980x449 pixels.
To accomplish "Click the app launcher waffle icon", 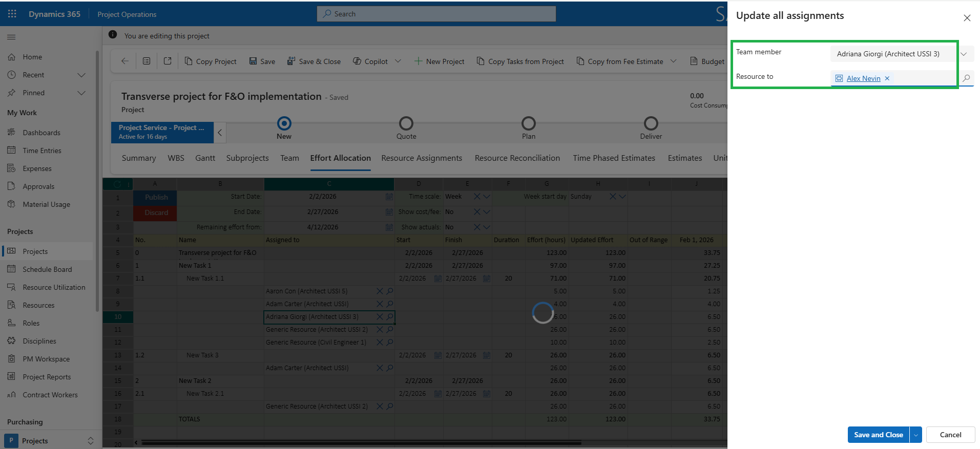I will pos(12,14).
